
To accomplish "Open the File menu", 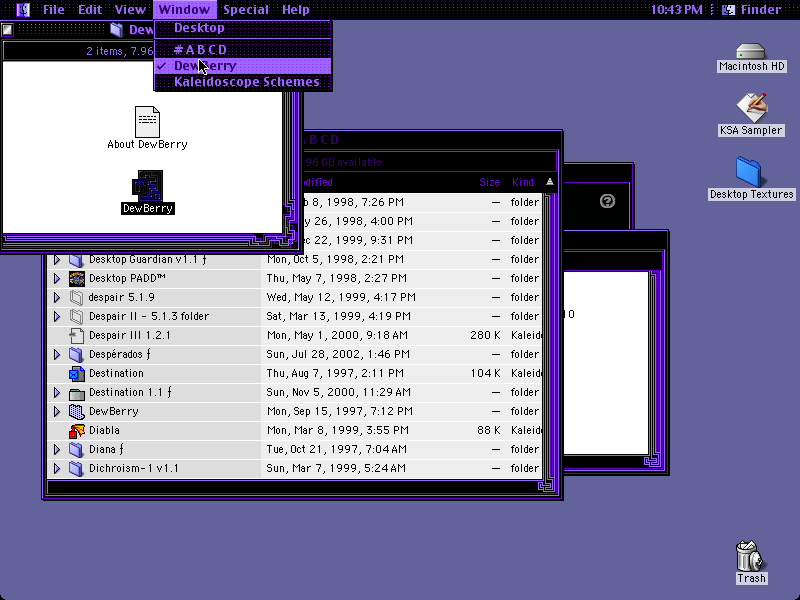I will click(x=54, y=9).
